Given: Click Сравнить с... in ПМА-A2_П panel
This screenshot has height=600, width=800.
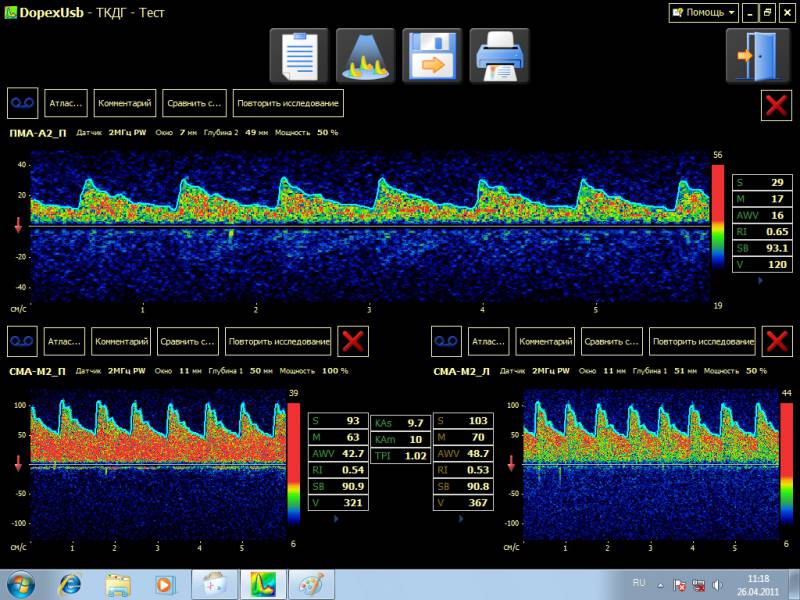Looking at the screenshot, I should pyautogui.click(x=194, y=103).
